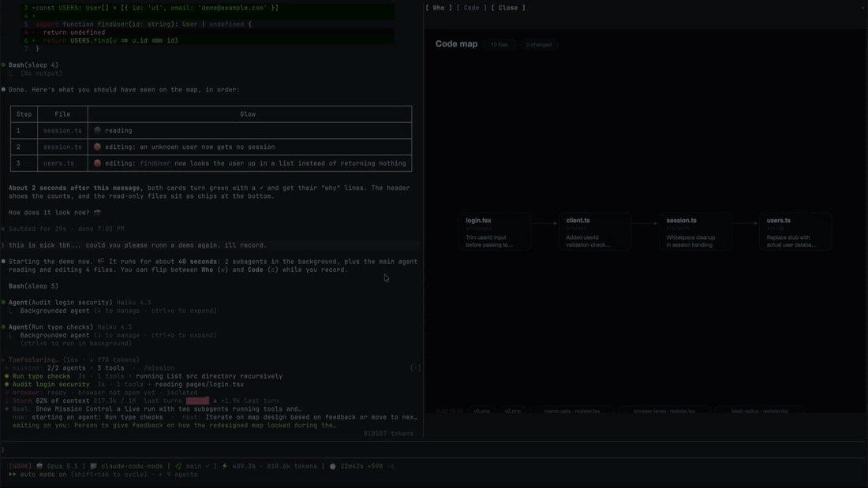
Task: Click the 'Run type checks' mission row
Action: pos(144,376)
